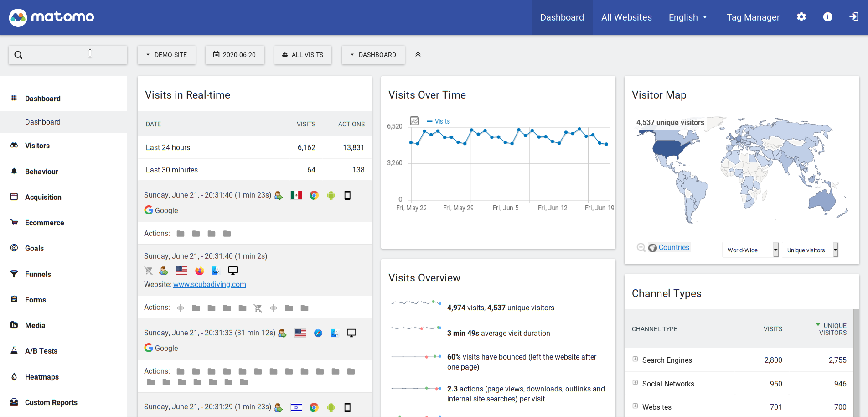Click the United States on the map
Image resolution: width=868 pixels, height=417 pixels.
click(669, 148)
